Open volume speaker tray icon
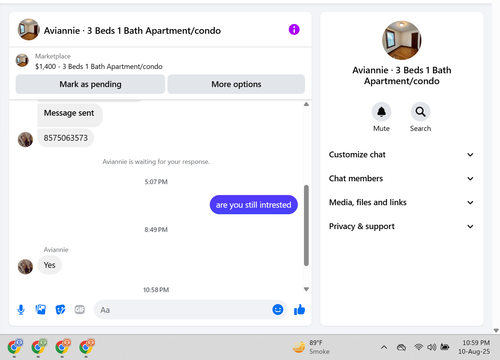 click(432, 347)
